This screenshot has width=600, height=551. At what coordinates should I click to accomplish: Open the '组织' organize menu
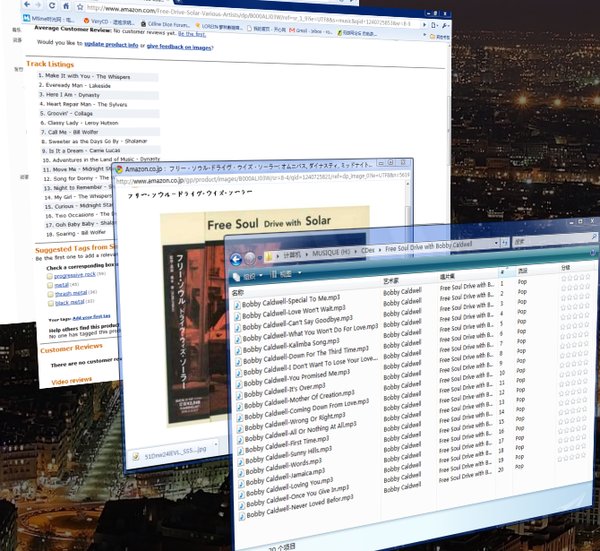tap(247, 276)
